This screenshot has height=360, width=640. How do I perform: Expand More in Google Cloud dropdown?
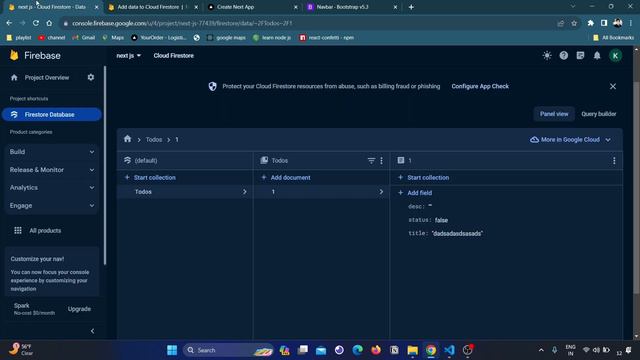(x=570, y=140)
